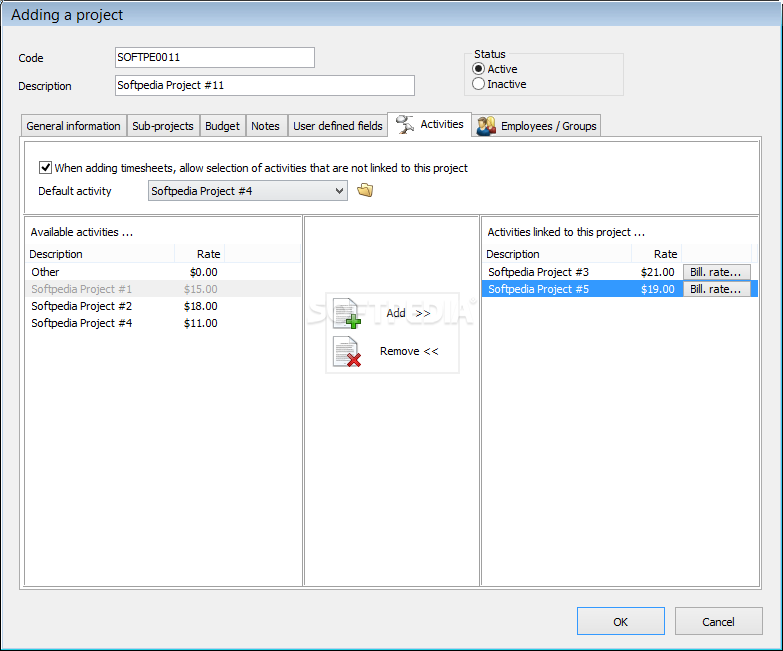The width and height of the screenshot is (783, 651).
Task: Select Softpedia Project #4 in available activities list
Action: (x=163, y=323)
